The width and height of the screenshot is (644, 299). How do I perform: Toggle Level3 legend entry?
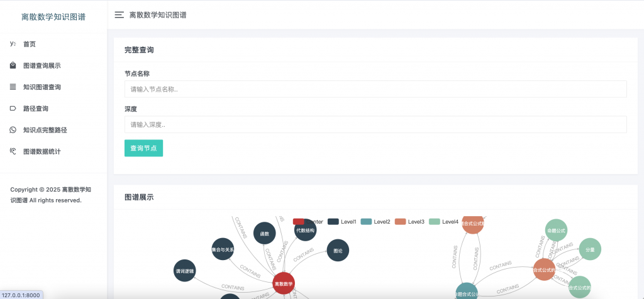(409, 222)
